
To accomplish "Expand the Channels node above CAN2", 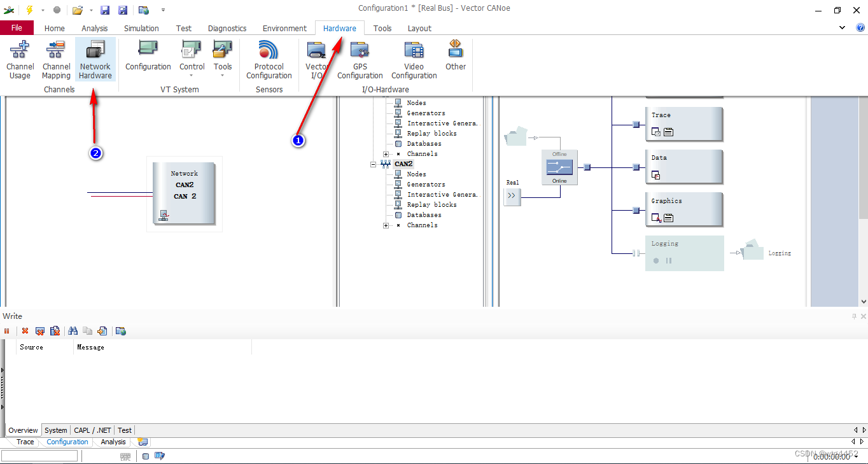I will click(x=386, y=154).
